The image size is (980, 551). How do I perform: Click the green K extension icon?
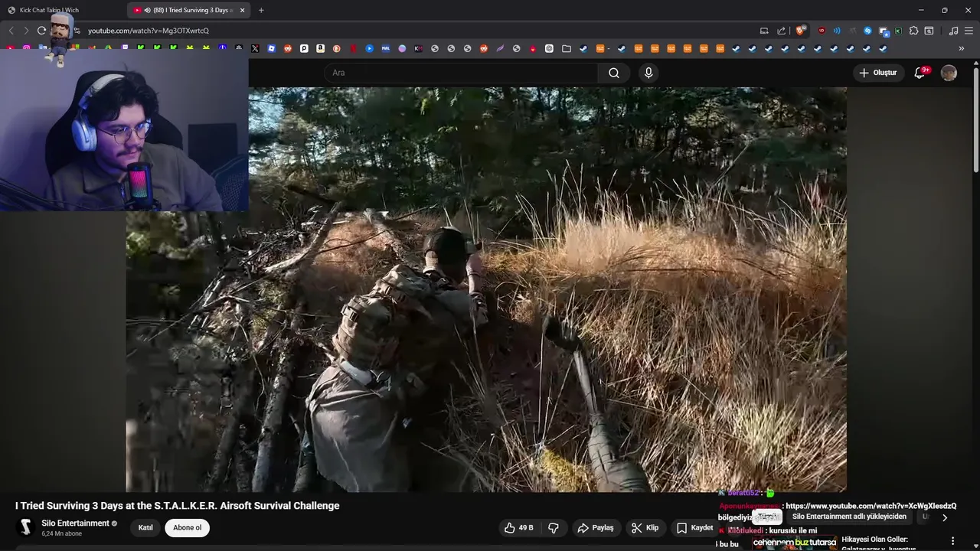898,31
